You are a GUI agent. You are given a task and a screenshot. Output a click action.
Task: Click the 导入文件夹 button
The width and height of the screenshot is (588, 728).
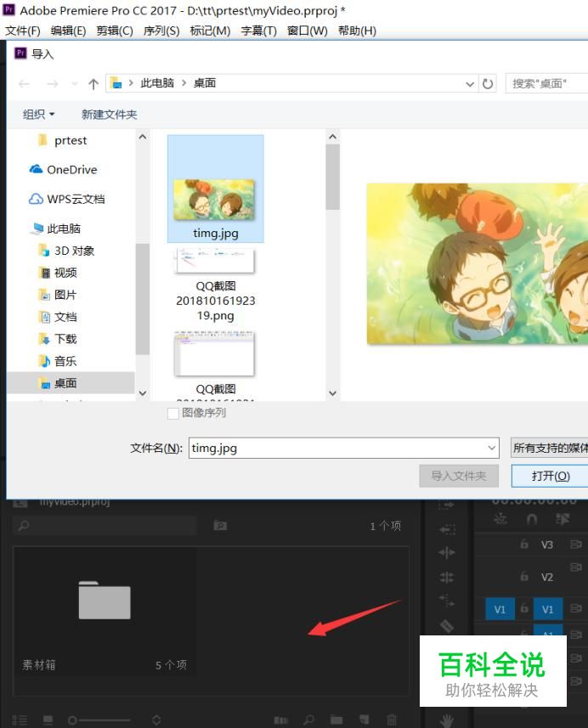(x=458, y=476)
